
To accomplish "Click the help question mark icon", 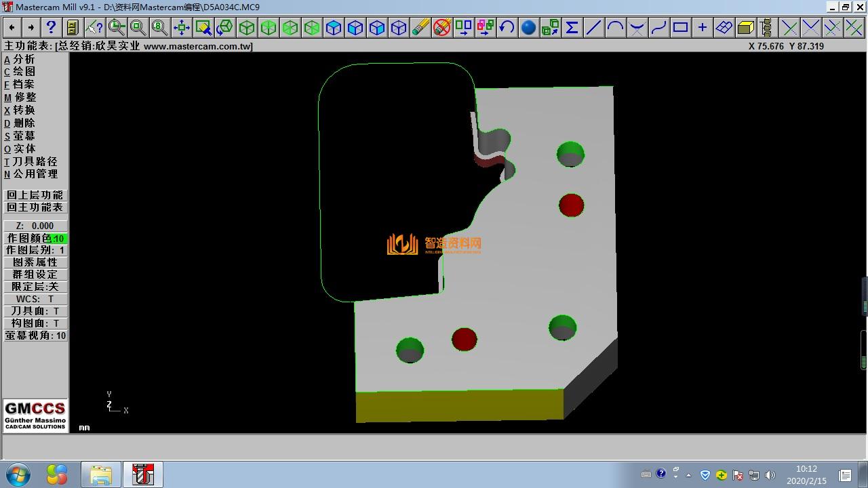I will point(51,27).
